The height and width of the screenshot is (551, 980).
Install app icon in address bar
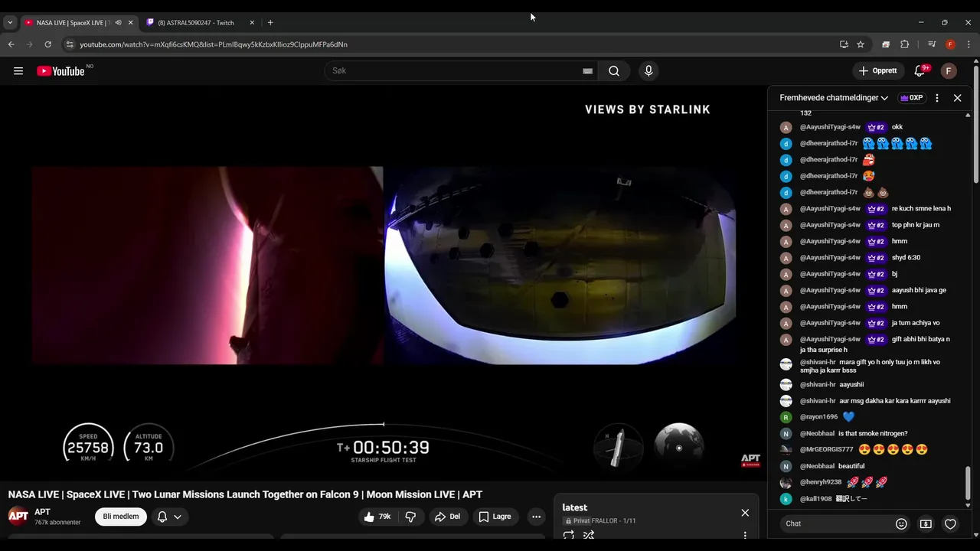(844, 44)
